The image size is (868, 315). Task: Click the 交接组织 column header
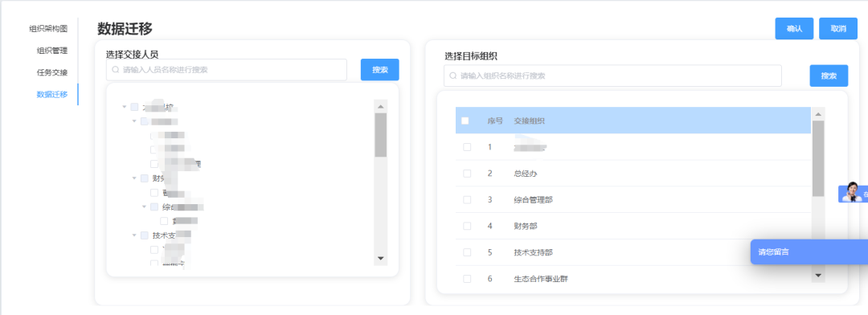tap(529, 121)
